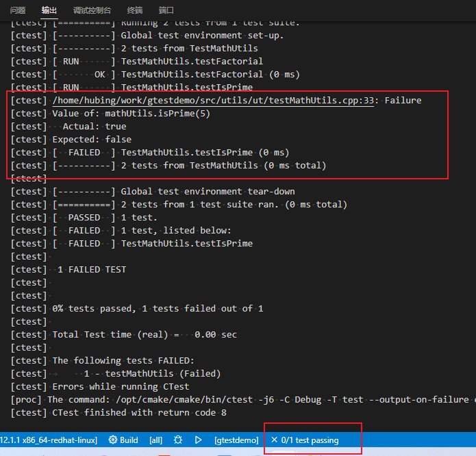Click the [all] build target selector
Screen dimensions: 476x456
point(155,440)
